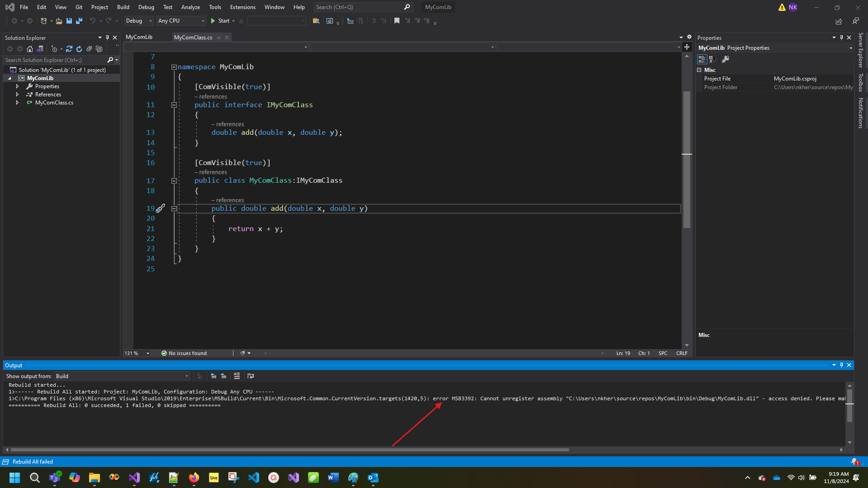Click the Home icon in Solution Explorer
The image size is (868, 488).
coord(30,49)
